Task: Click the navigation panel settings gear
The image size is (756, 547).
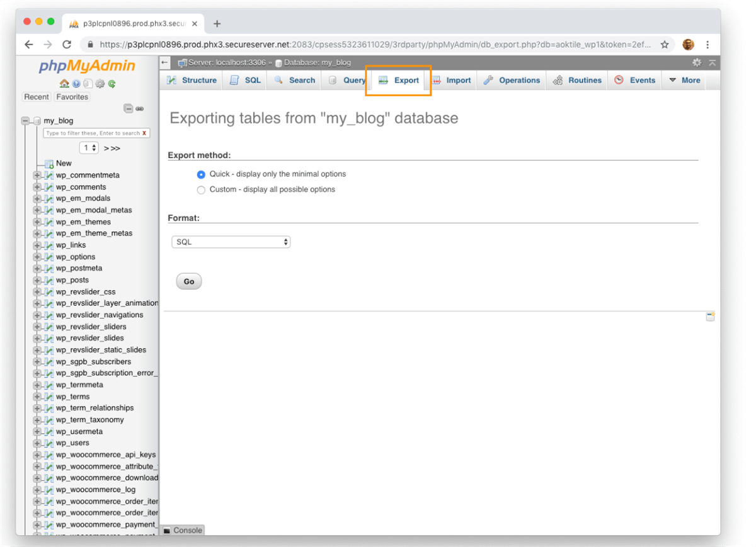Action: click(100, 84)
